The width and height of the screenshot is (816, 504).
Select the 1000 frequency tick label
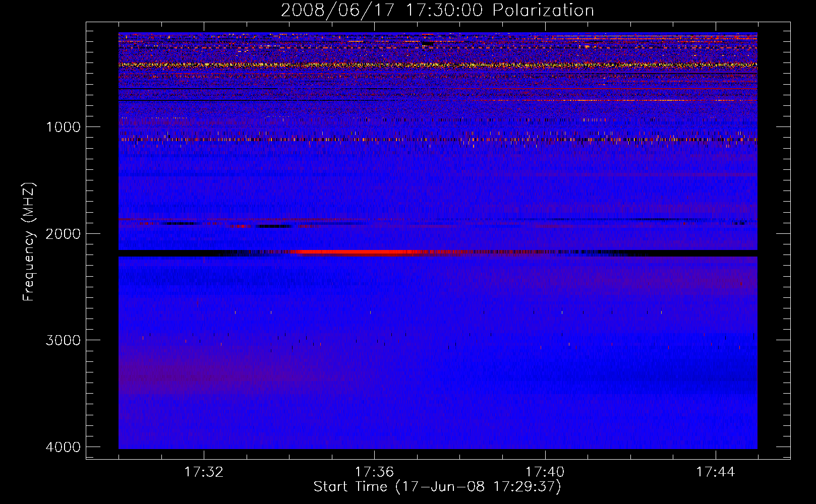[64, 127]
